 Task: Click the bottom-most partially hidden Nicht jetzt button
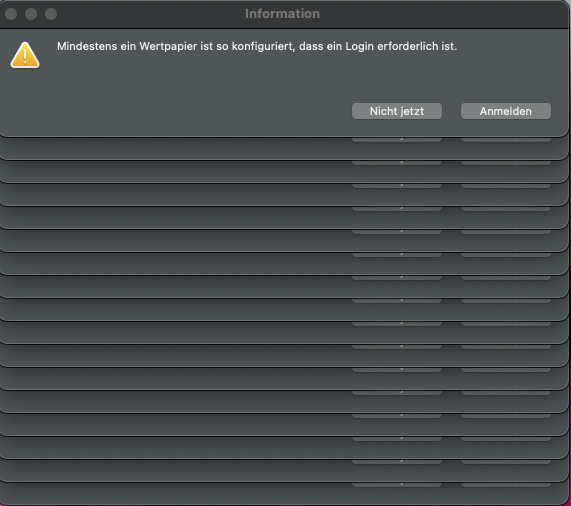[397, 485]
